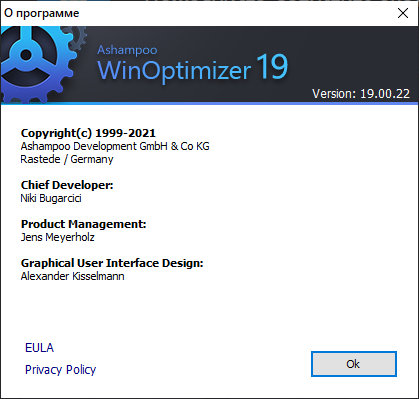Click the Copyright(c) 1999-2021 heading
This screenshot has width=419, height=399.
pyautogui.click(x=88, y=133)
